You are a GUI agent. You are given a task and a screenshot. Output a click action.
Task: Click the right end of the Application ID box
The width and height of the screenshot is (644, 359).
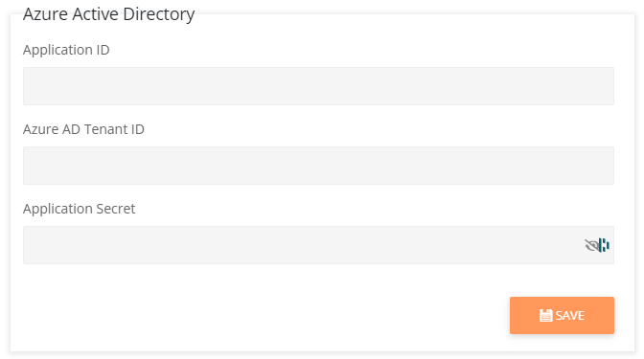tap(604, 86)
